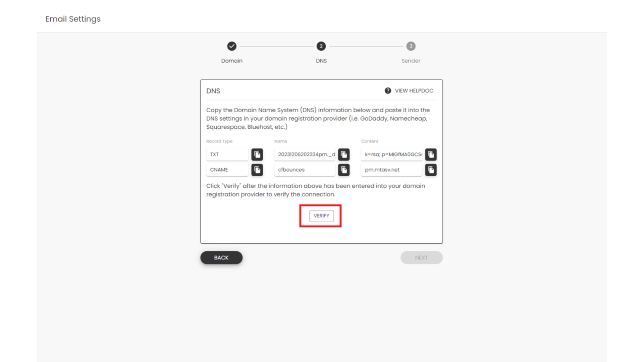The height and width of the screenshot is (362, 644).
Task: Click the grayed out Sender step 3
Action: click(x=411, y=46)
